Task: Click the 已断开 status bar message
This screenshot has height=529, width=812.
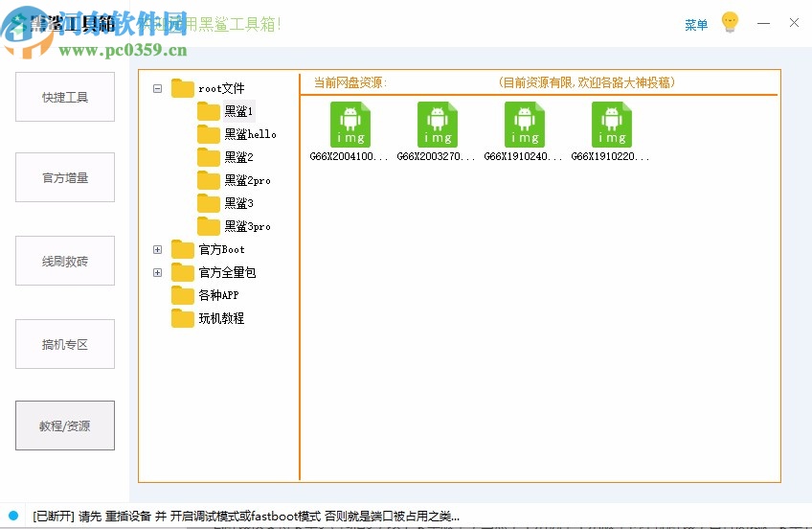Action: tap(246, 516)
